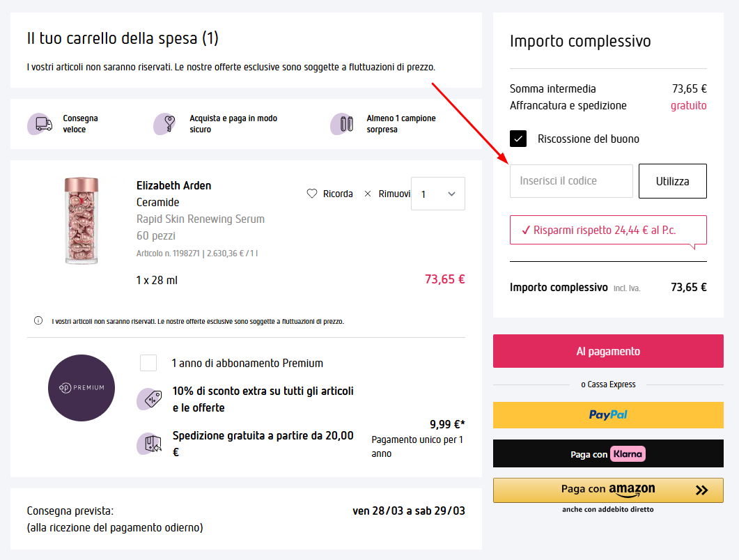Uncheck the Riscossione del buono checkbox
This screenshot has width=739, height=560.
click(x=518, y=139)
